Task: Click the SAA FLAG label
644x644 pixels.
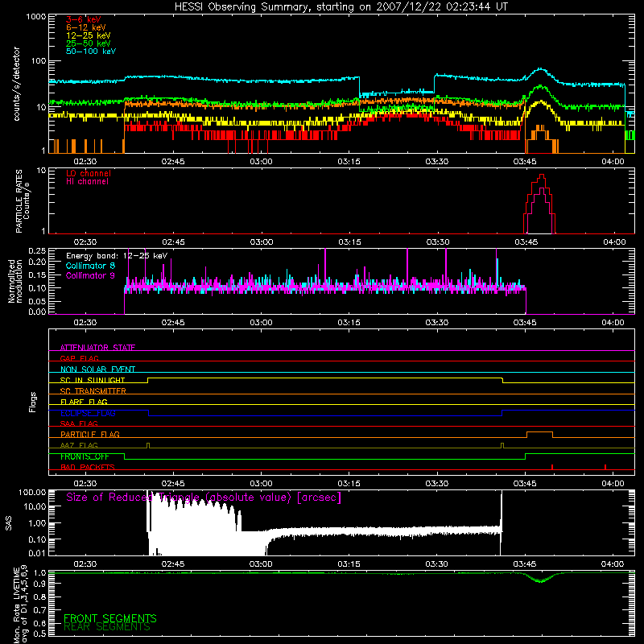Action: (79, 423)
